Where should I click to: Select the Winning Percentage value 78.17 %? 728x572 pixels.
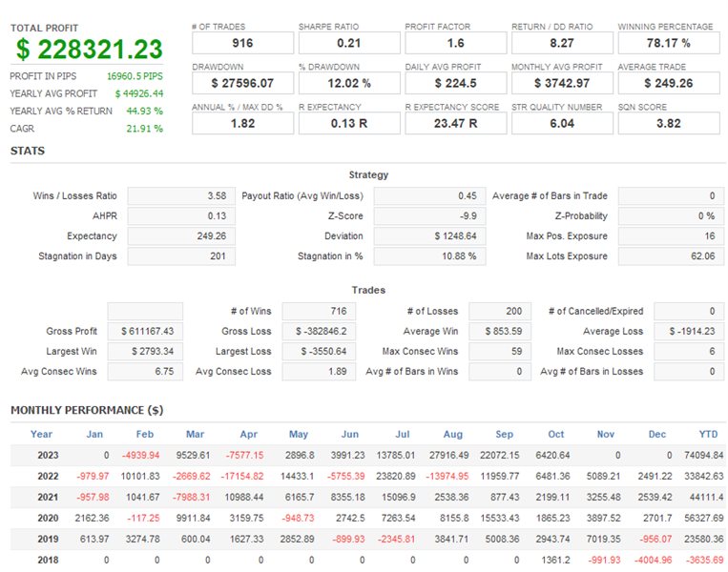click(669, 43)
